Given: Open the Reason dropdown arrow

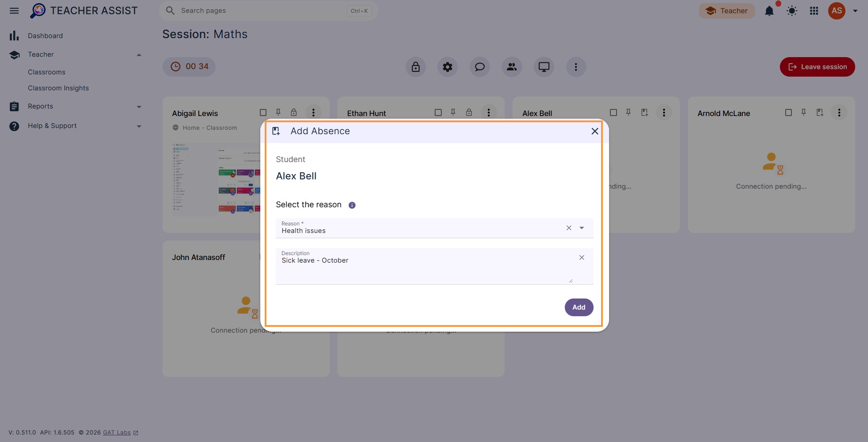Looking at the screenshot, I should click(582, 228).
